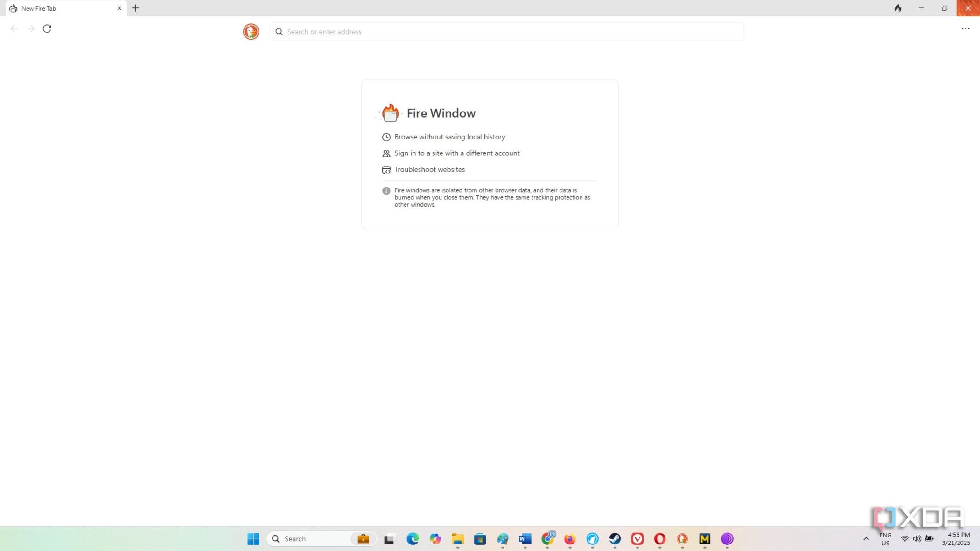Viewport: 980px width, 551px height.
Task: Click the 'Browse without saving local history' text
Action: [449, 137]
